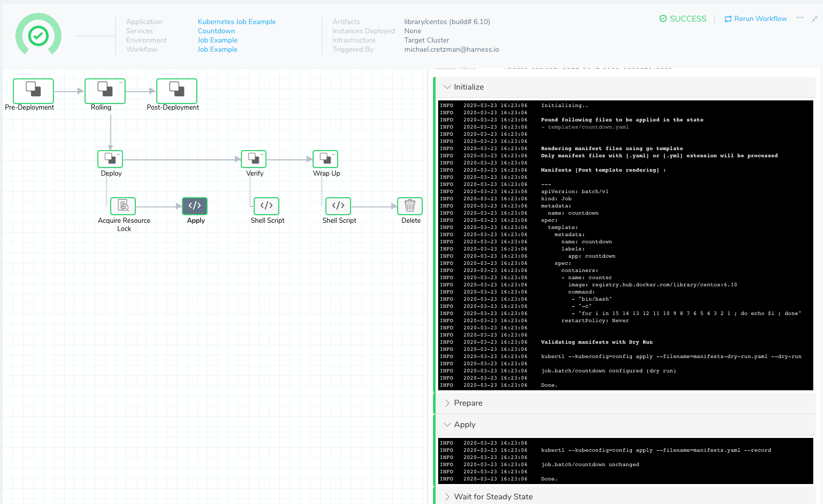823x504 pixels.
Task: Click the green success status gauge icon
Action: coord(38,35)
